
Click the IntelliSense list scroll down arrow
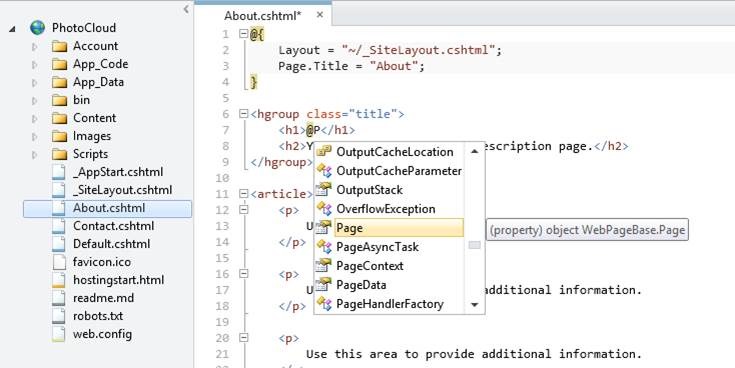[x=474, y=305]
